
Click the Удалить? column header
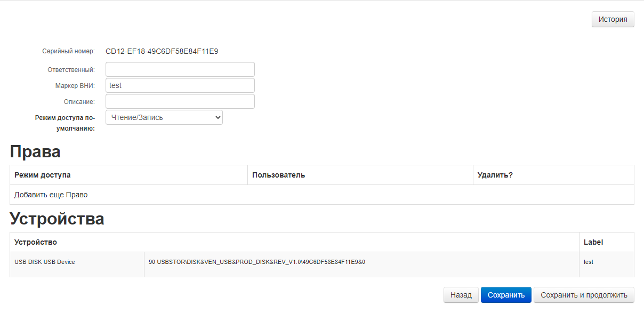(495, 175)
